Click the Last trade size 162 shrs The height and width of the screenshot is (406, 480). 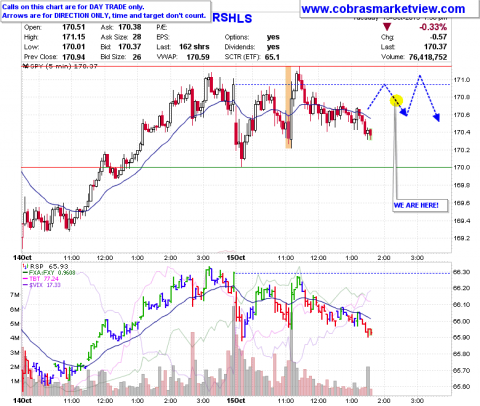point(194,47)
